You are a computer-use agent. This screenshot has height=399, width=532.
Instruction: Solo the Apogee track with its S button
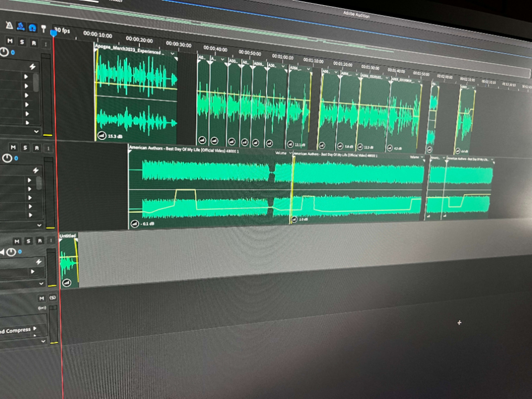pos(22,42)
